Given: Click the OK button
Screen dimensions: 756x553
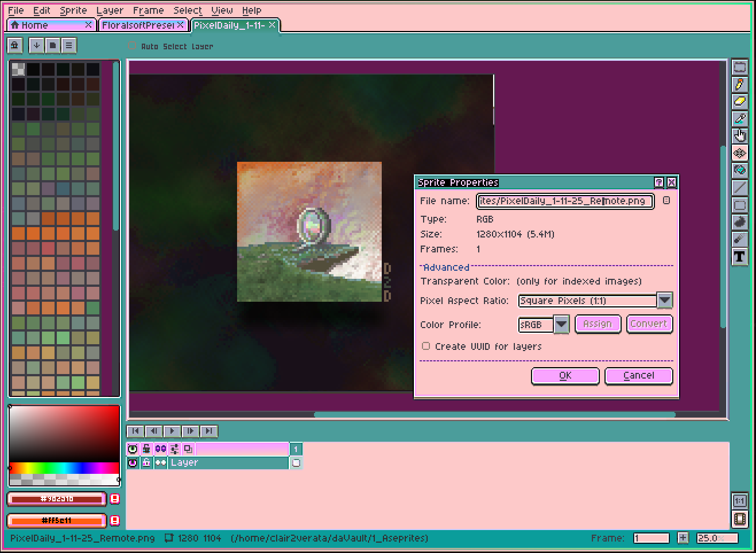Looking at the screenshot, I should 565,375.
